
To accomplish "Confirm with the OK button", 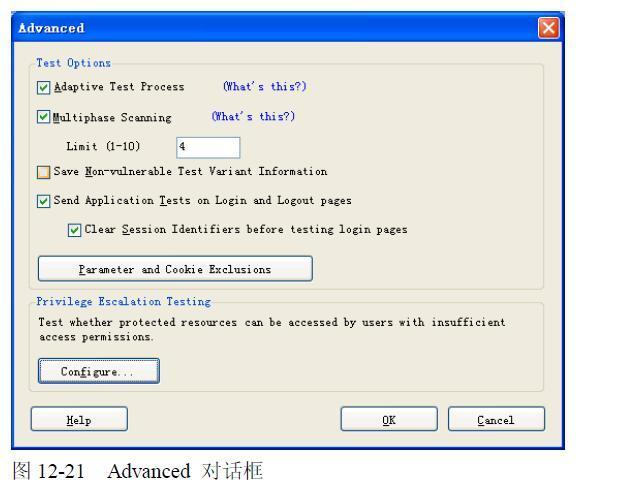I will point(389,419).
